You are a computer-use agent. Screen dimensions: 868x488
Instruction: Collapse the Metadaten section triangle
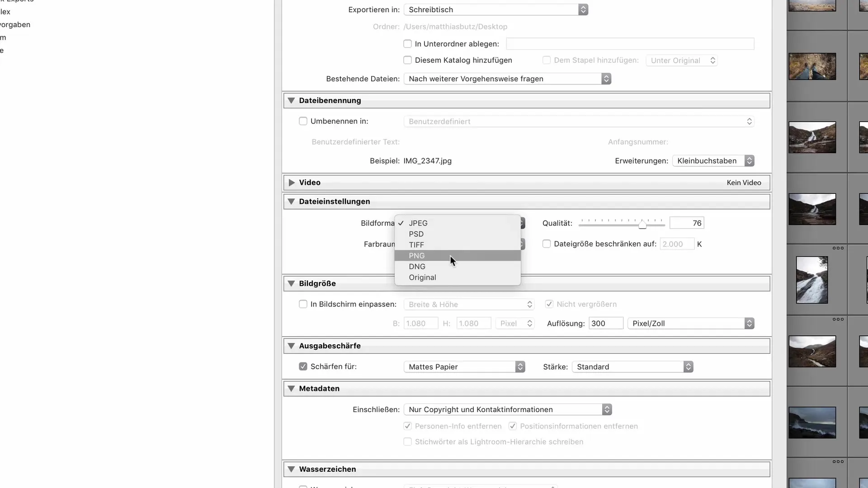click(x=291, y=389)
